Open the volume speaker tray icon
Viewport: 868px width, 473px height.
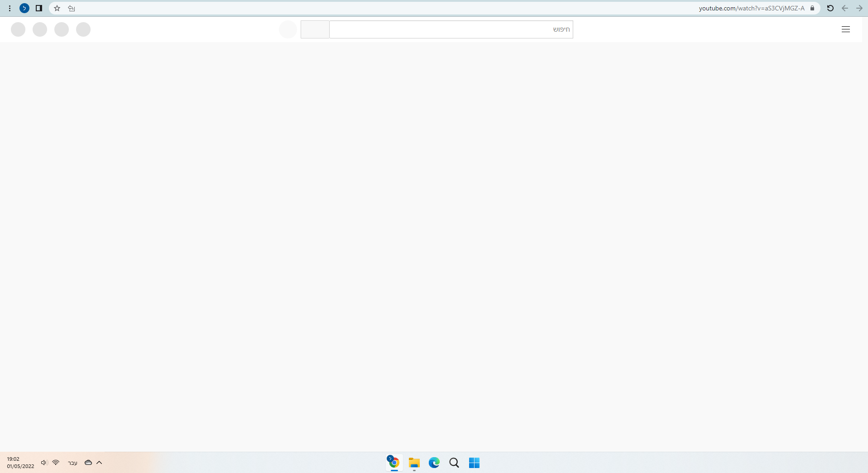click(x=44, y=463)
